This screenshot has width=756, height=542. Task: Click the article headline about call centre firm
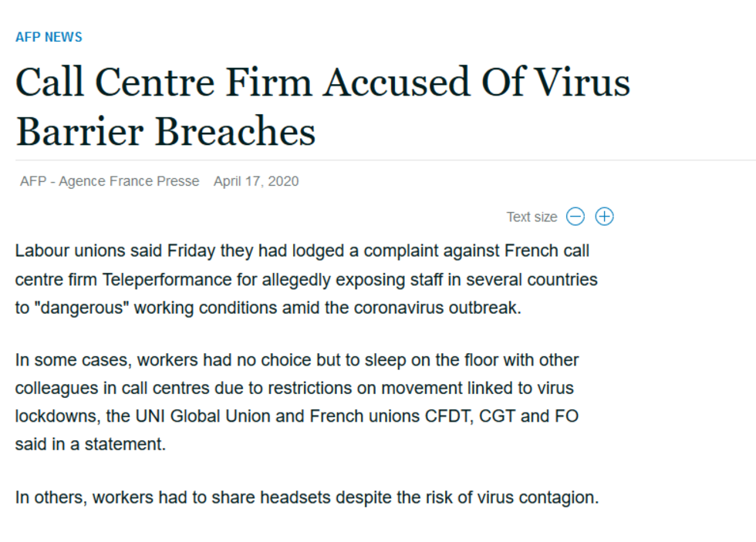point(322,106)
